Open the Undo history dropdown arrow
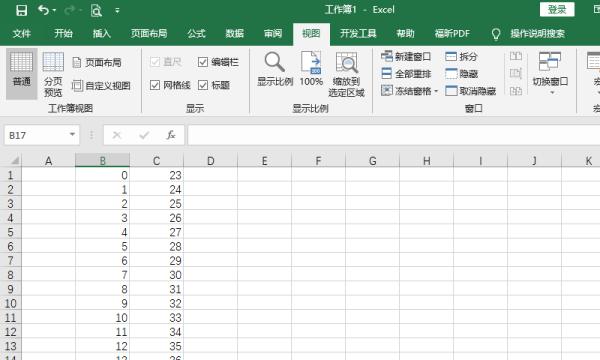Viewport: 600px width, 360px height. click(54, 10)
